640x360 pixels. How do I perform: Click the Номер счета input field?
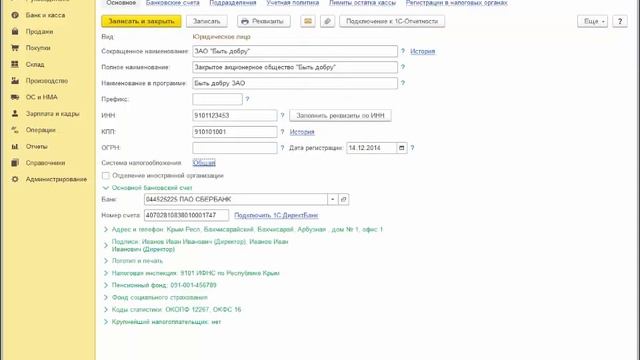186,215
